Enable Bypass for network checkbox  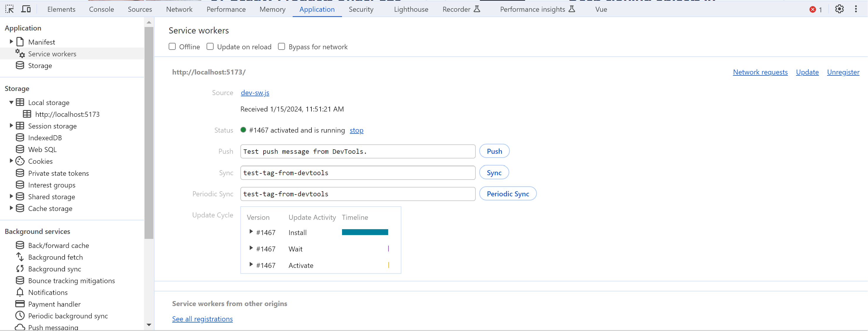[x=281, y=46]
